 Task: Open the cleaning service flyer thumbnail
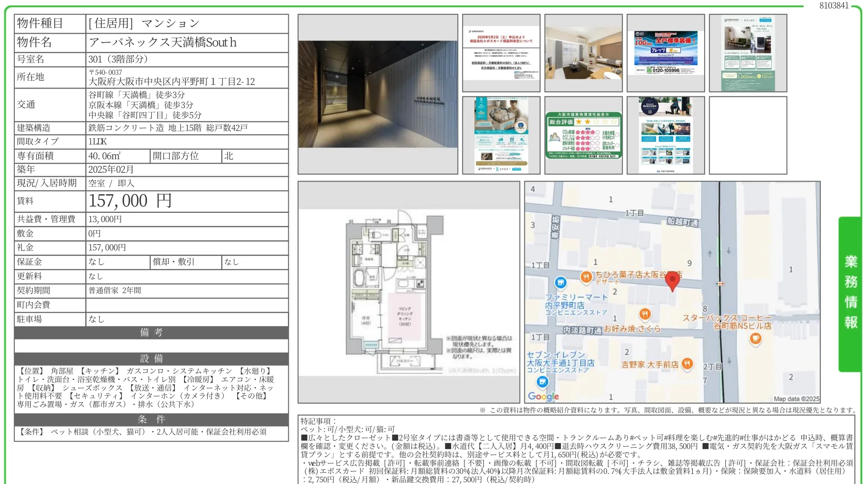(x=501, y=135)
